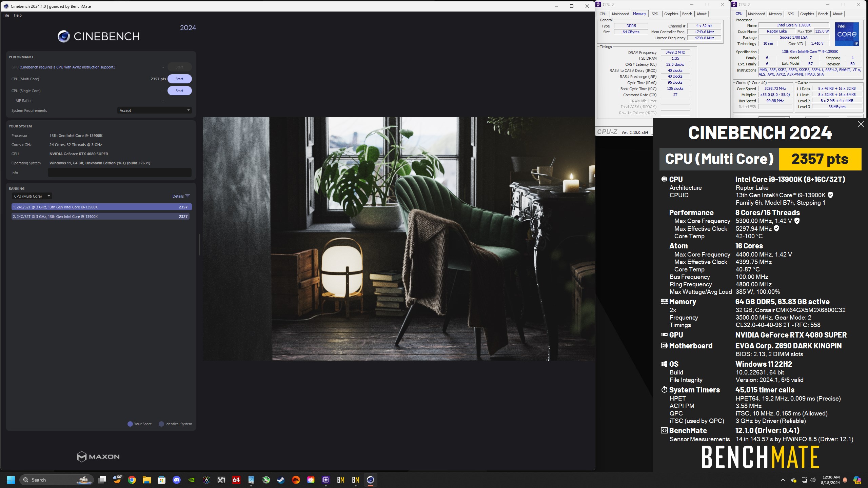Show hidden system tray icons

pos(783,480)
